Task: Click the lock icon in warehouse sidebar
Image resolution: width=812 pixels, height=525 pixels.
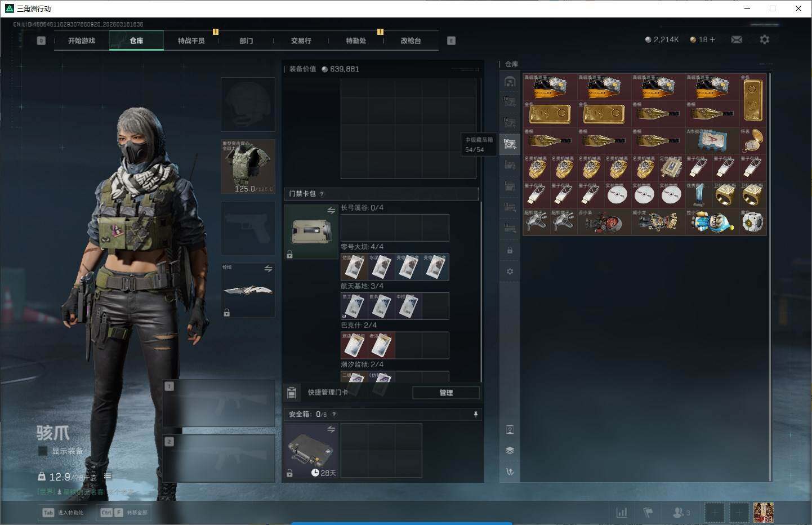Action: (510, 250)
